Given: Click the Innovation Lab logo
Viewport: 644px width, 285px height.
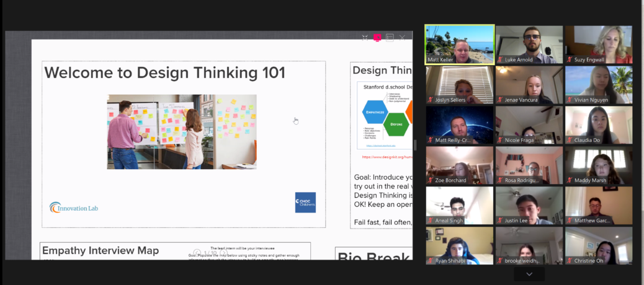Looking at the screenshot, I should point(74,208).
